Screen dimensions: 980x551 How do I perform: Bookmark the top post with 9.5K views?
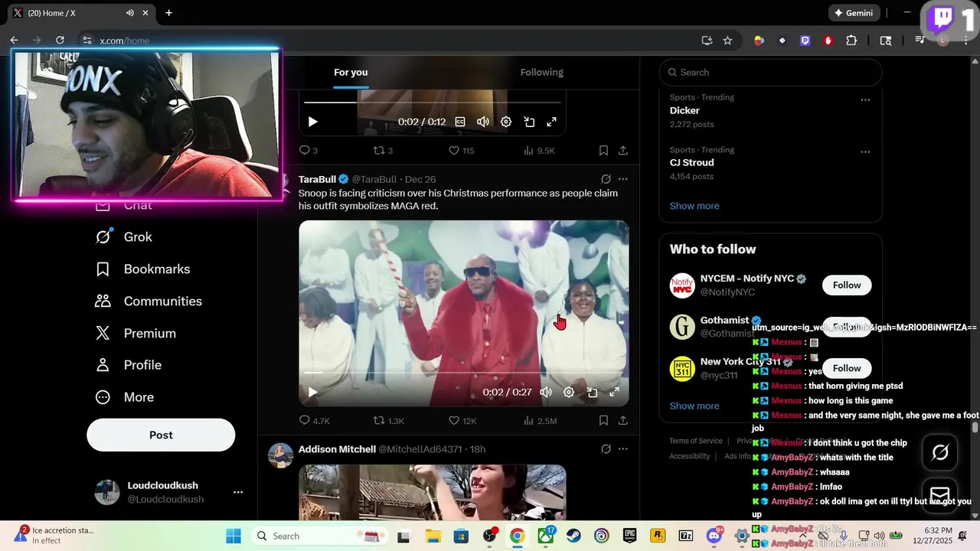603,151
